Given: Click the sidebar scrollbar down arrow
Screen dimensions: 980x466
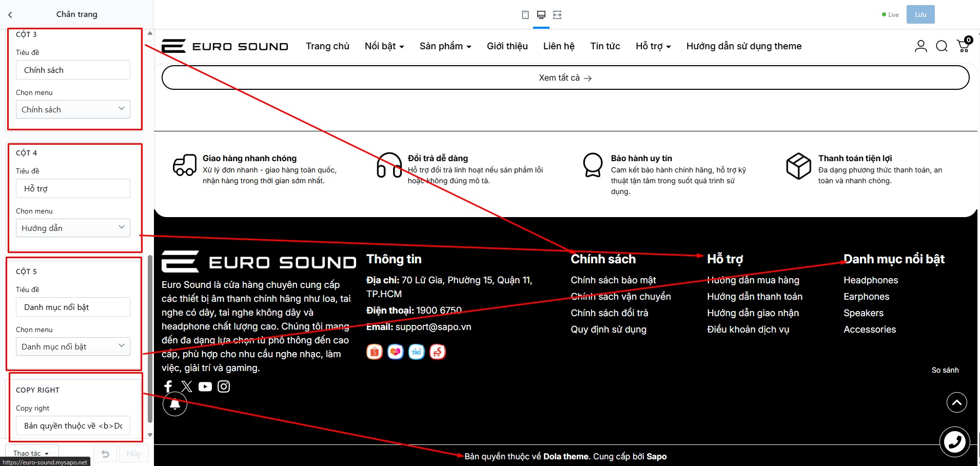Looking at the screenshot, I should click(x=150, y=434).
